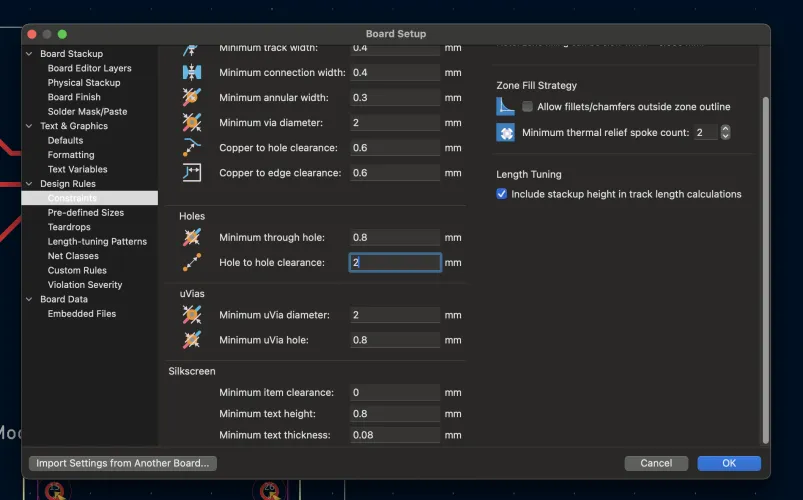Screen dimensions: 803x500
Task: Uncheck include stackup height in track length
Action: (501, 194)
